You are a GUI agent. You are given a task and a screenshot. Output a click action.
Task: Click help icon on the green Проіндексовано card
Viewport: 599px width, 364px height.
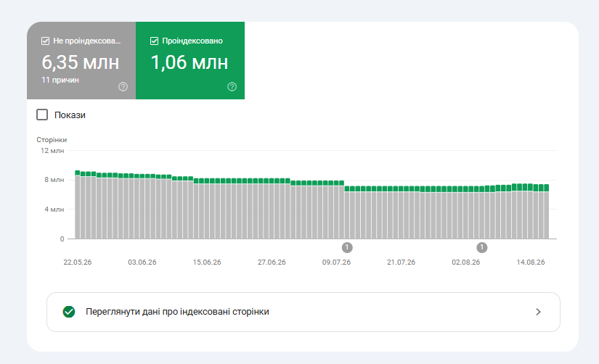(232, 86)
